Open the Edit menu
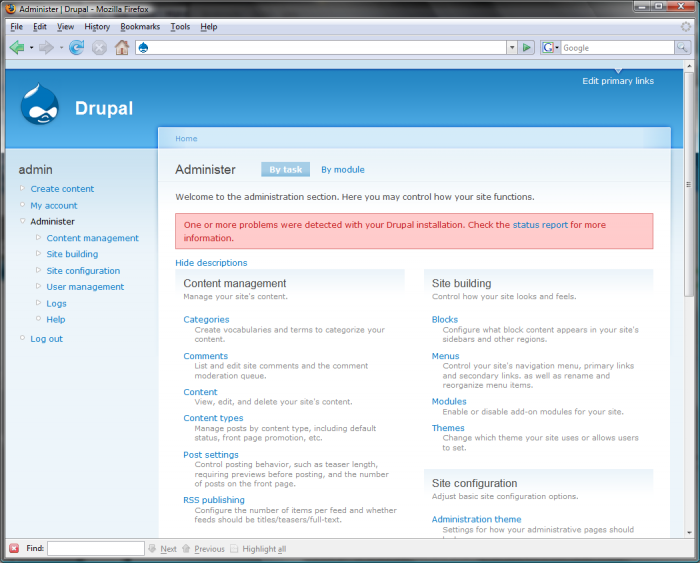 coord(40,27)
